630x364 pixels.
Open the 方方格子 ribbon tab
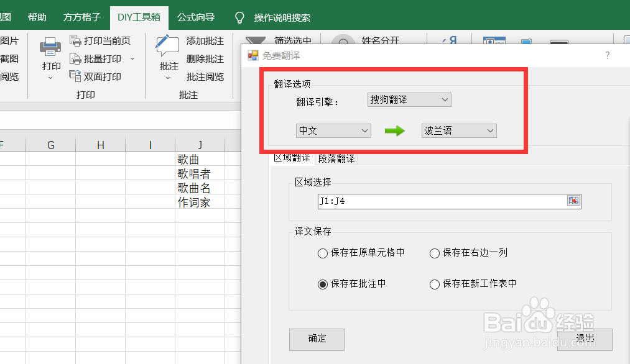(x=81, y=17)
